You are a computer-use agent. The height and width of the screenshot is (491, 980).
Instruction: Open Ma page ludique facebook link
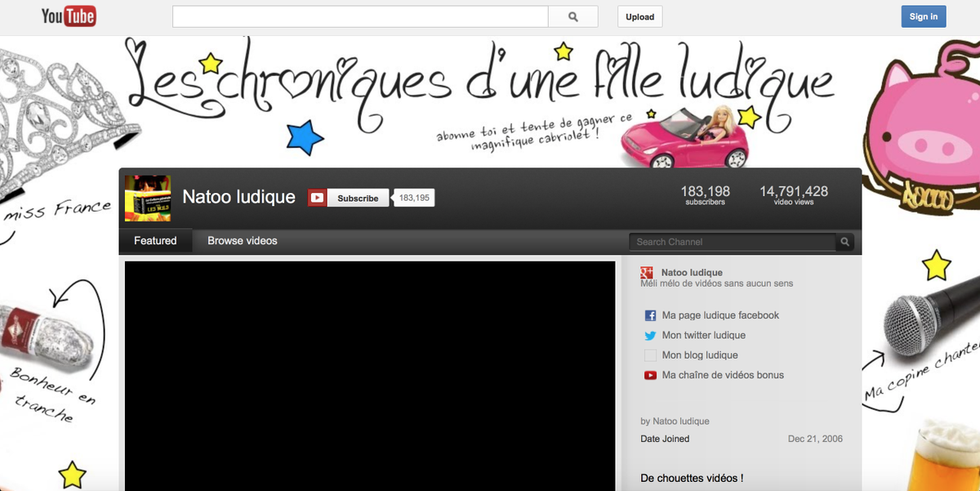coord(720,315)
